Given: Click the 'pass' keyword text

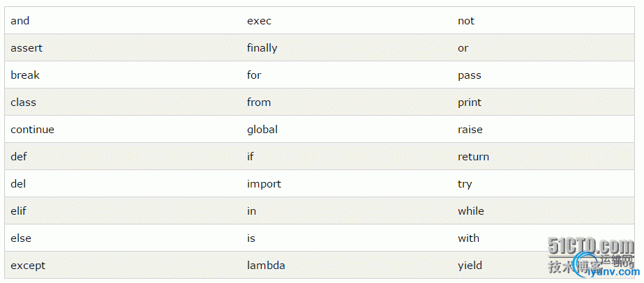Looking at the screenshot, I should [470, 75].
